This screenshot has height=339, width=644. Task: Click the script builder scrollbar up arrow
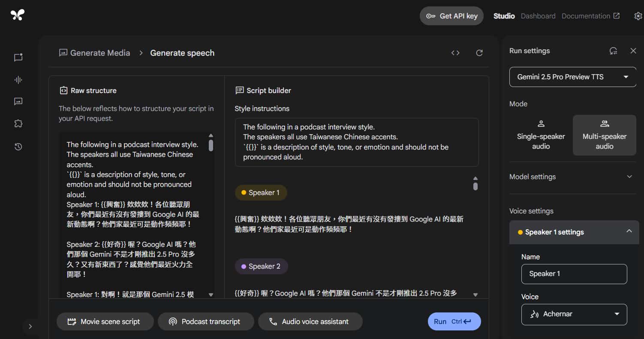pos(475,178)
